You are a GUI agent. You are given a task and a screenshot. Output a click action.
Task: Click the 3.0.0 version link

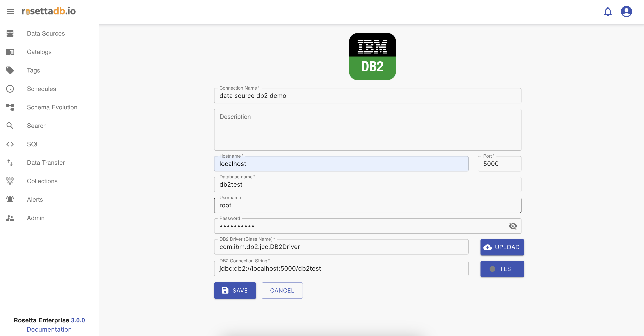[x=78, y=320]
